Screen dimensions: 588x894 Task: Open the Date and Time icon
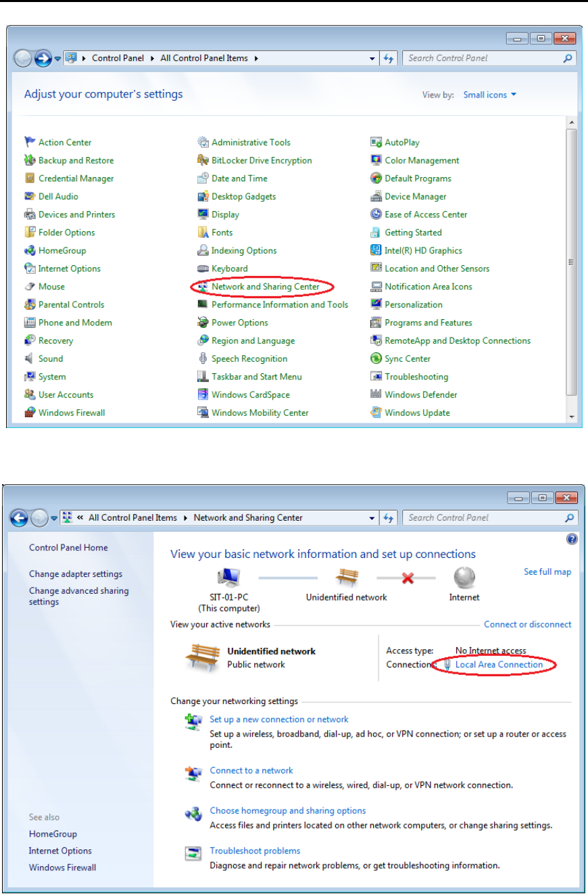coord(203,179)
